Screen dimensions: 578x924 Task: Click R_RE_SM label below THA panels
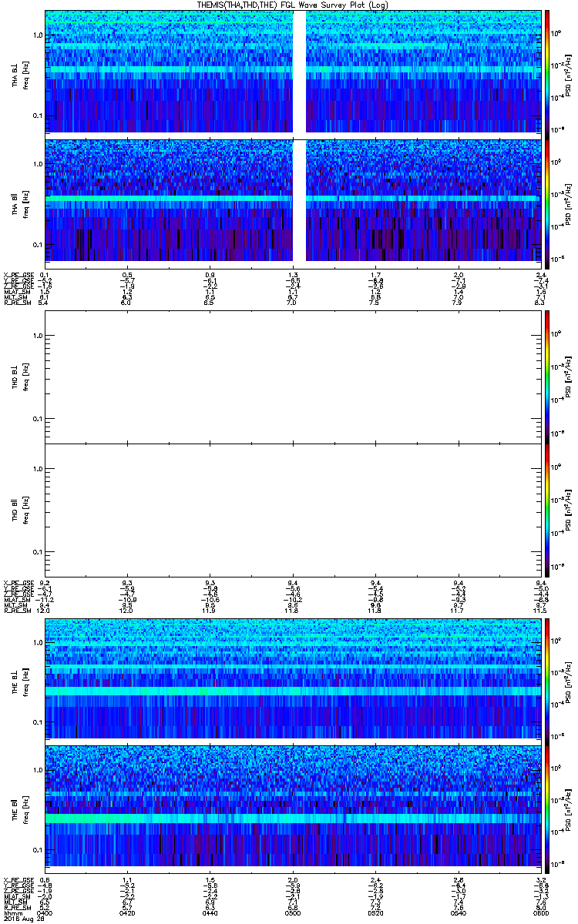(16, 303)
